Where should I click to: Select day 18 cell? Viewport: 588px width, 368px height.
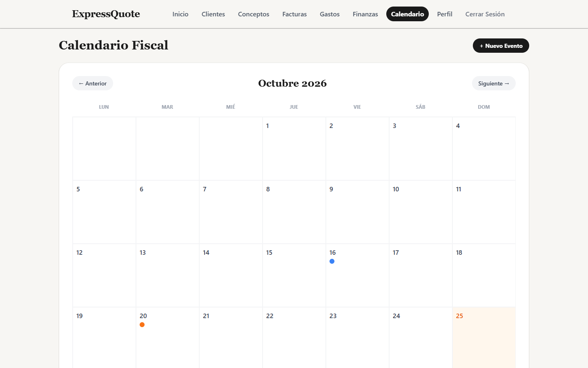[x=484, y=276]
